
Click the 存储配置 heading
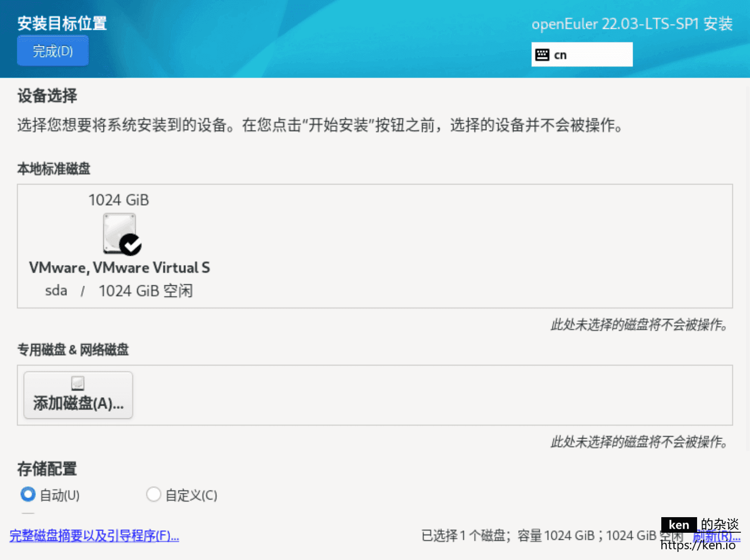47,469
